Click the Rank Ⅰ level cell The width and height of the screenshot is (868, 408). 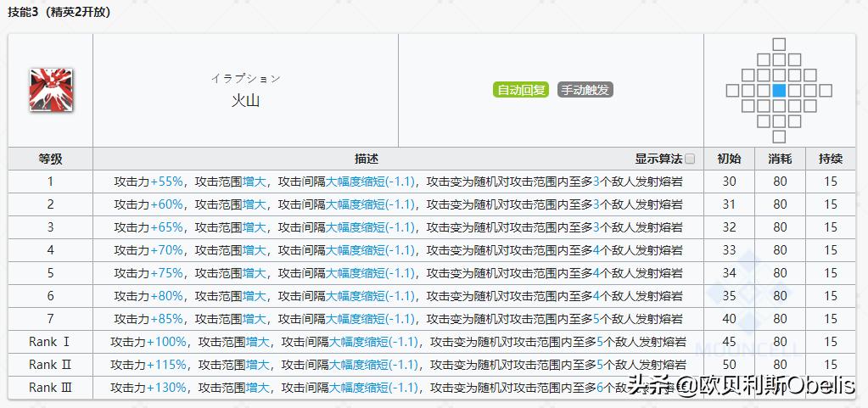(x=50, y=342)
